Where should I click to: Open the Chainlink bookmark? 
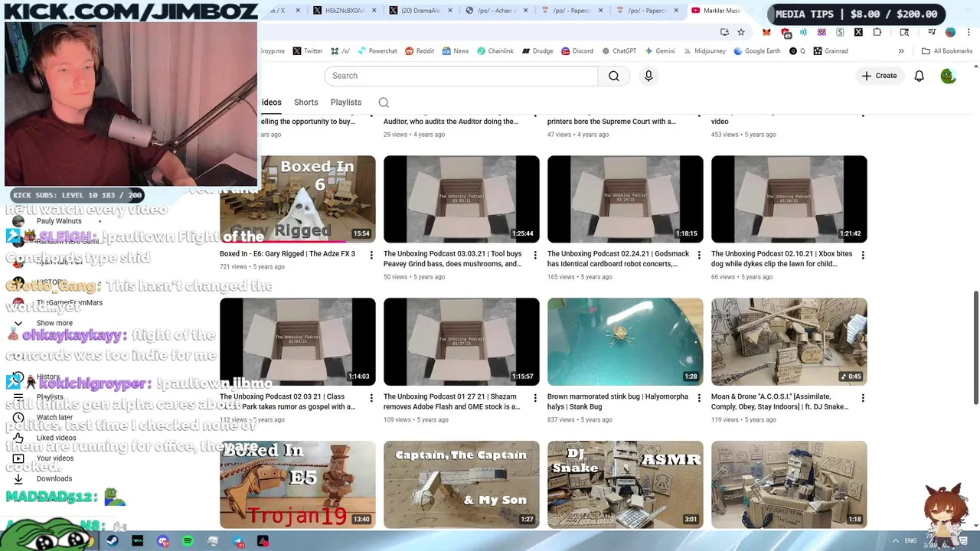[495, 51]
